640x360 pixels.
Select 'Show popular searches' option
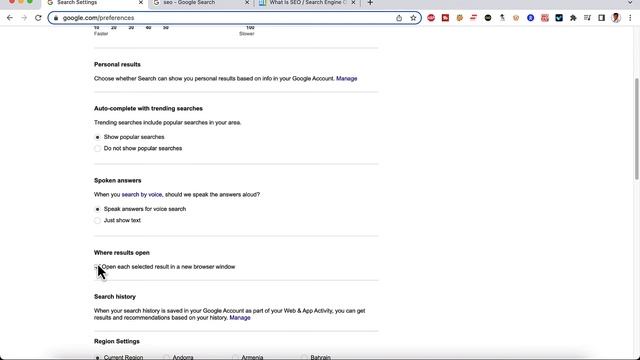coord(97,137)
